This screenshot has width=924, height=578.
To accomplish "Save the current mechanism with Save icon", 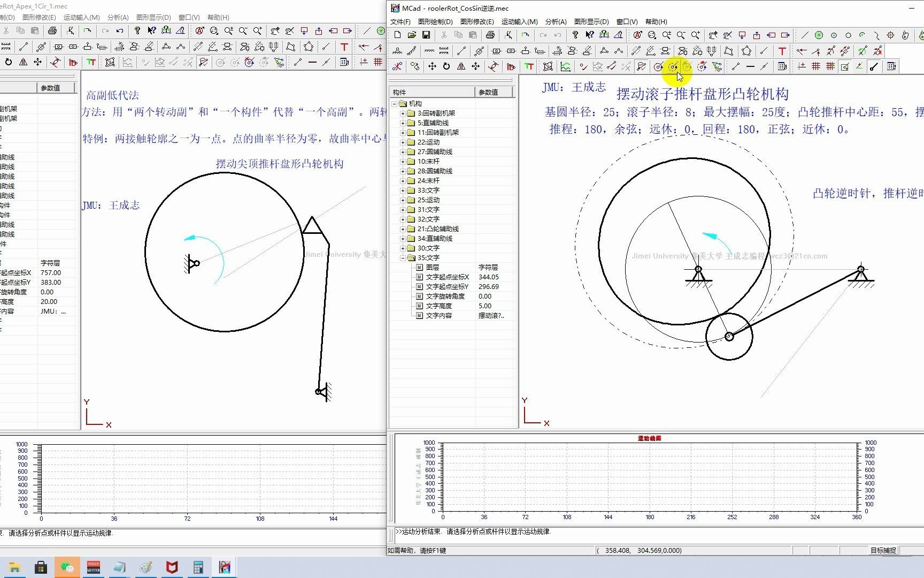I will 427,34.
